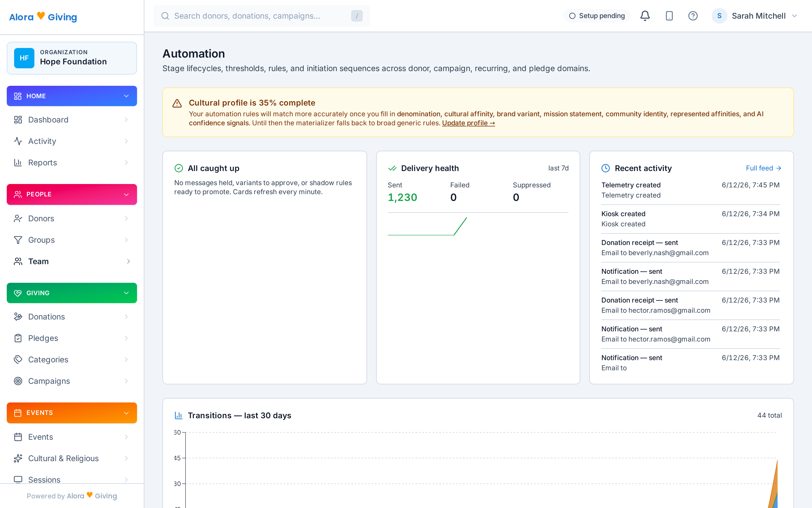
Task: Click the Setup pending status pill
Action: [x=597, y=16]
